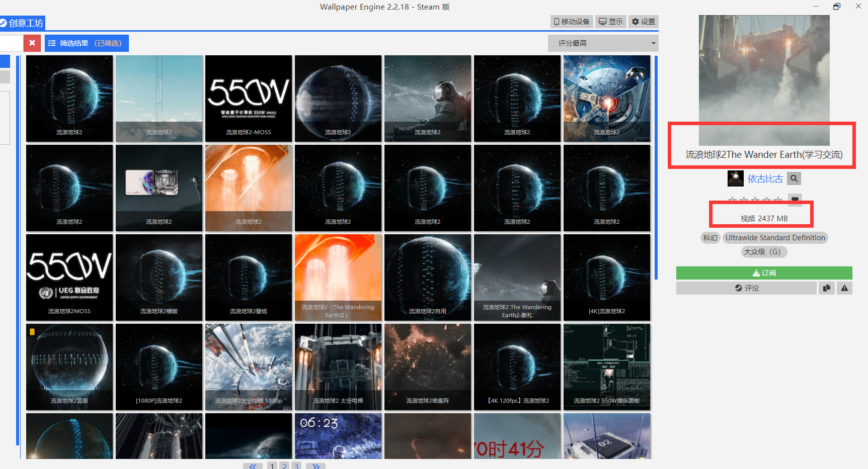This screenshot has height=469, width=868.
Task: Select the 流浪地球2横版 wallpaper
Action: coord(159,277)
